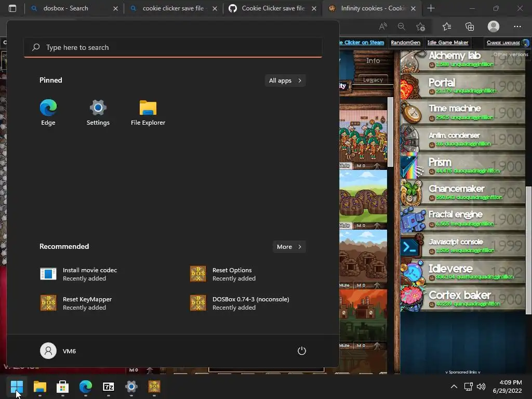The image size is (532, 399).
Task: Open Reset Options DOSBox item
Action: click(x=222, y=274)
